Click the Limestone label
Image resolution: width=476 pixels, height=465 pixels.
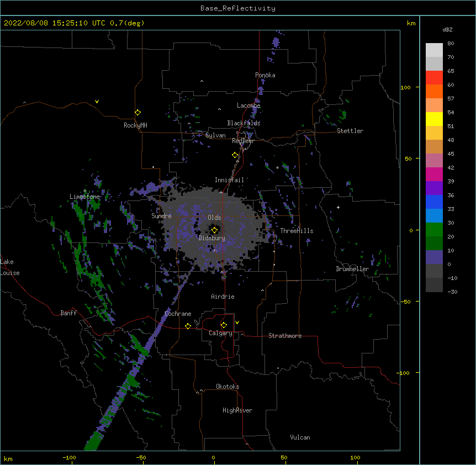click(x=84, y=197)
